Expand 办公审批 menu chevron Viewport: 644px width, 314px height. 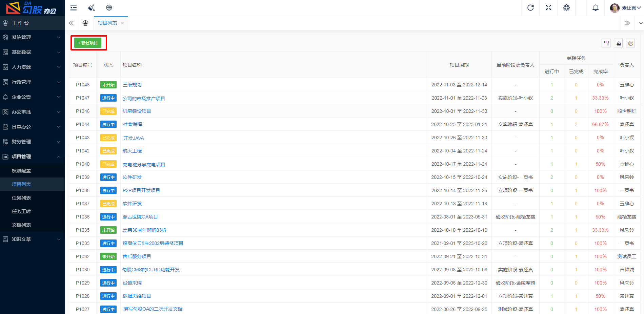pyautogui.click(x=59, y=112)
